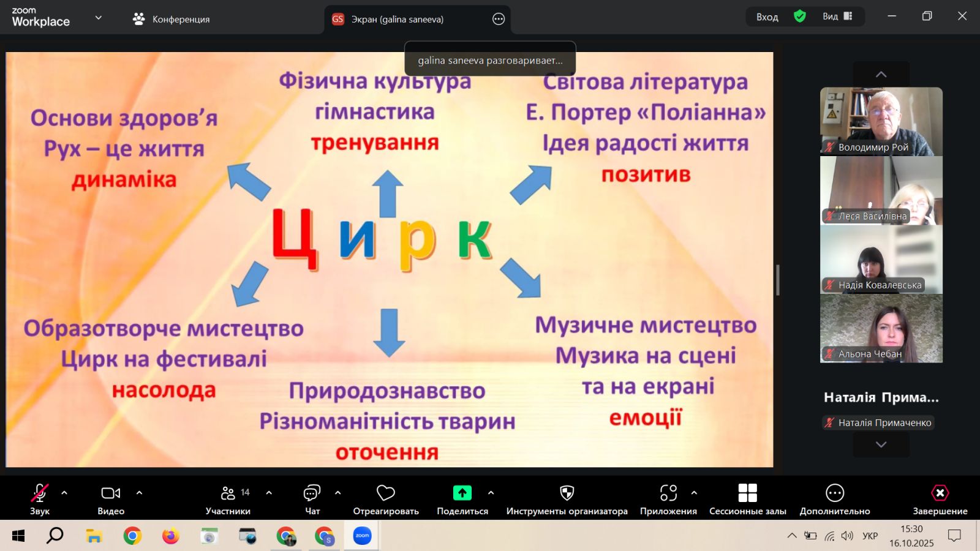Open the Вид layout button
This screenshot has width=980, height=551.
click(837, 17)
